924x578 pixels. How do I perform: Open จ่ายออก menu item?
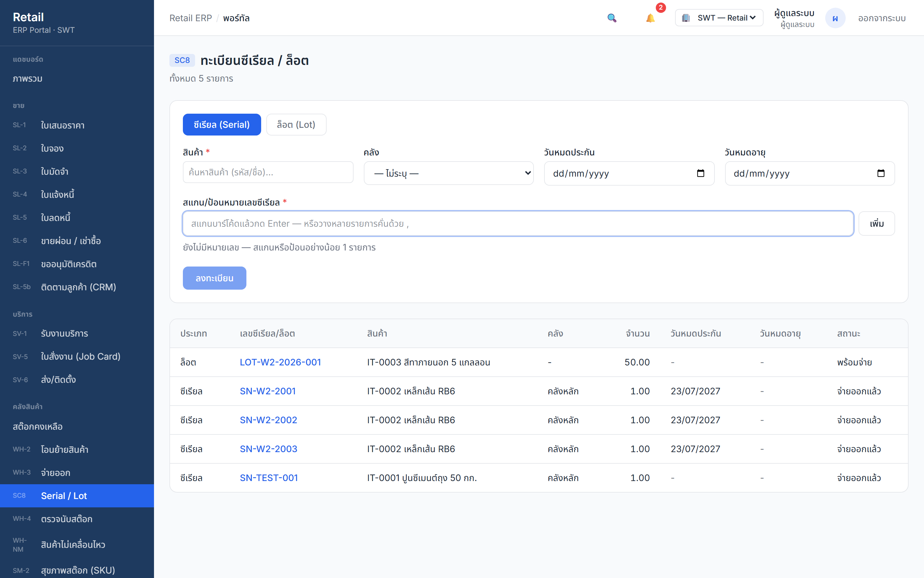pyautogui.click(x=77, y=472)
